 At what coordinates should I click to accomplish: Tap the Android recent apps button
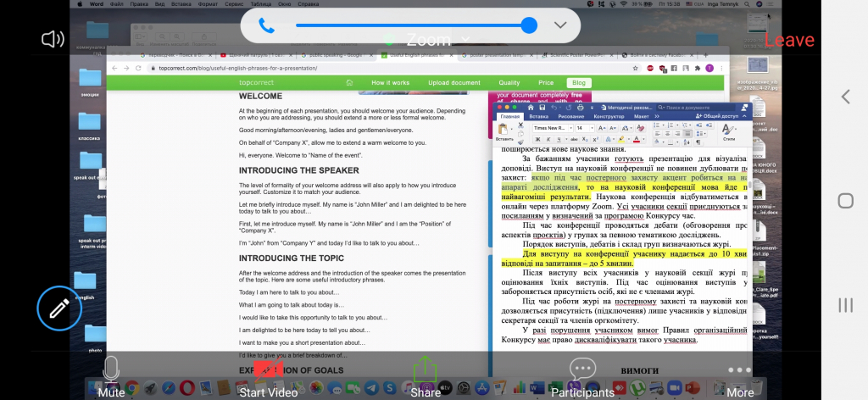point(845,305)
